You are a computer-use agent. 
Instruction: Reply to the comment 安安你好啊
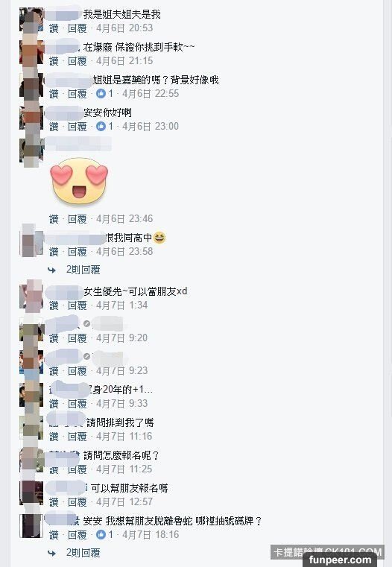click(78, 127)
